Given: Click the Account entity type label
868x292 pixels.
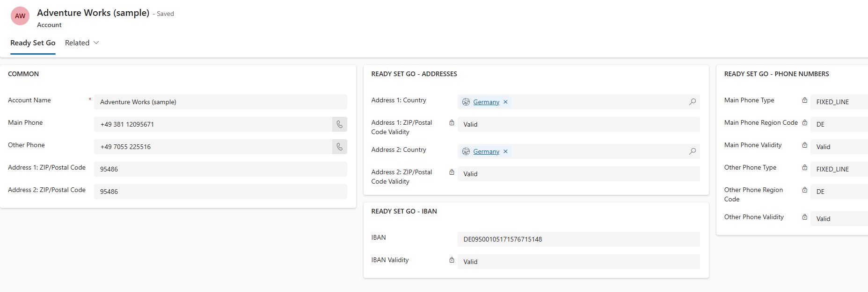Looking at the screenshot, I should click(49, 25).
